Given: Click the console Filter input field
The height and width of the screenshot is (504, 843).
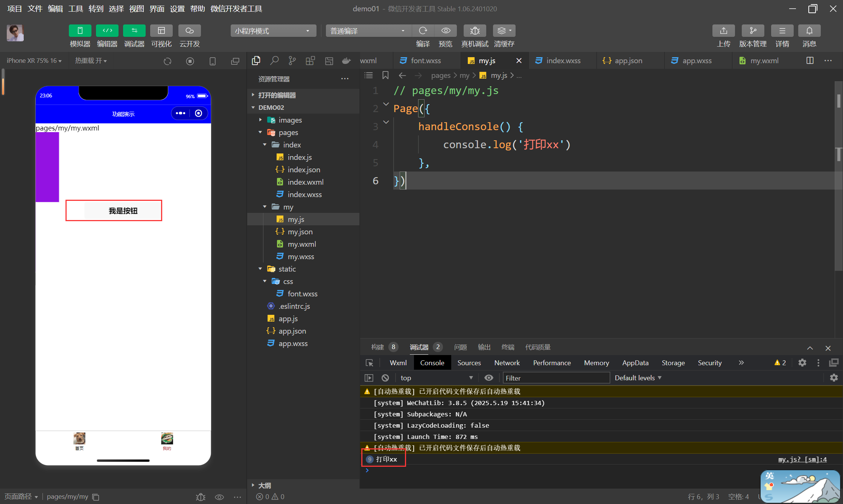Looking at the screenshot, I should click(x=555, y=378).
